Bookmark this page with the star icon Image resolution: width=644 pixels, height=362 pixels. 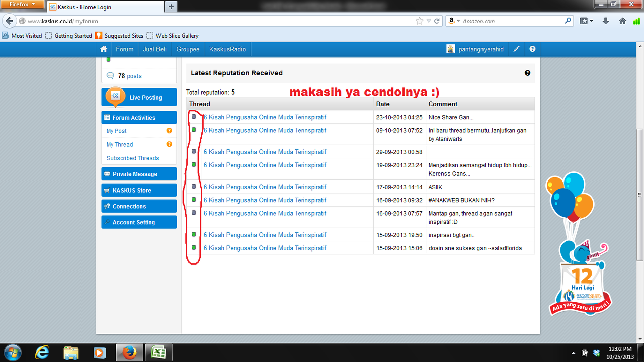pyautogui.click(x=419, y=21)
